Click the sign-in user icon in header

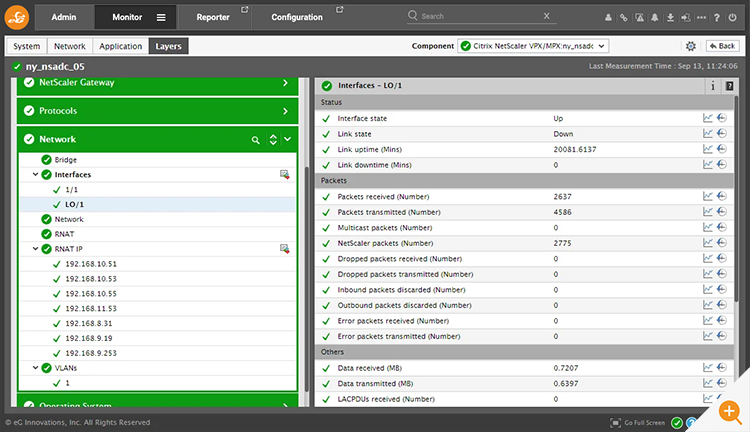(686, 18)
